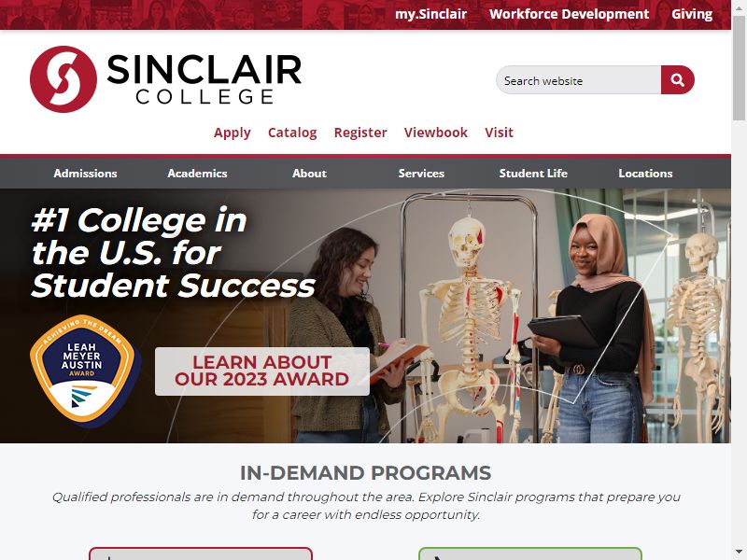
Task: Open the Academics navigation menu
Action: point(197,174)
